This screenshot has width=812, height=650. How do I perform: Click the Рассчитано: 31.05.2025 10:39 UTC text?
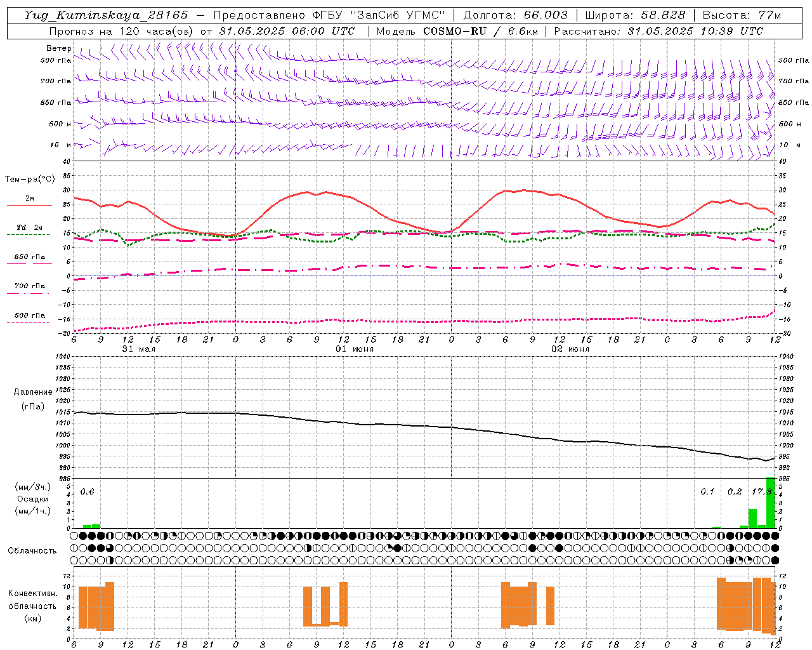pos(658,31)
